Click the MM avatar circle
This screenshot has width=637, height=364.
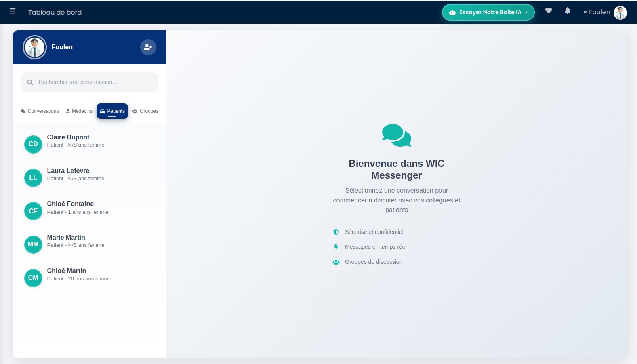point(33,244)
